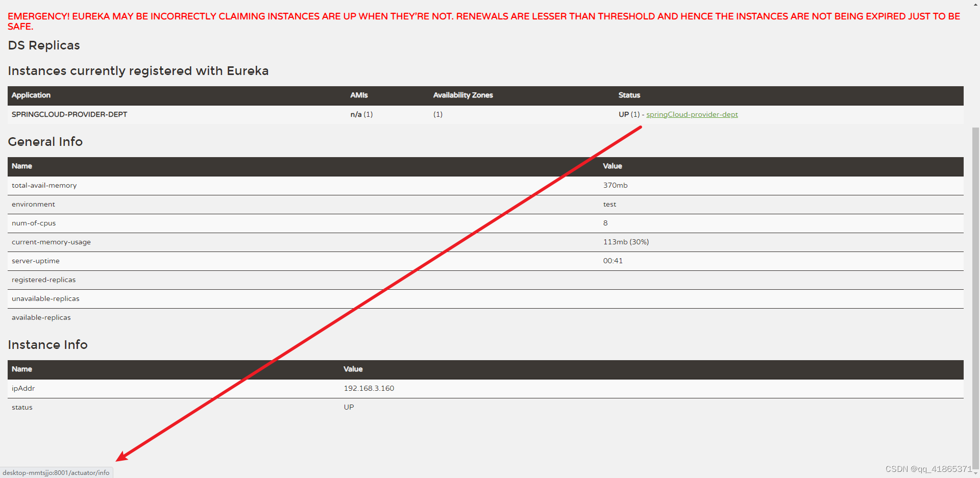Screen dimensions: 980x478
Task: Click the red EMERGENCY warning message
Action: 484,21
